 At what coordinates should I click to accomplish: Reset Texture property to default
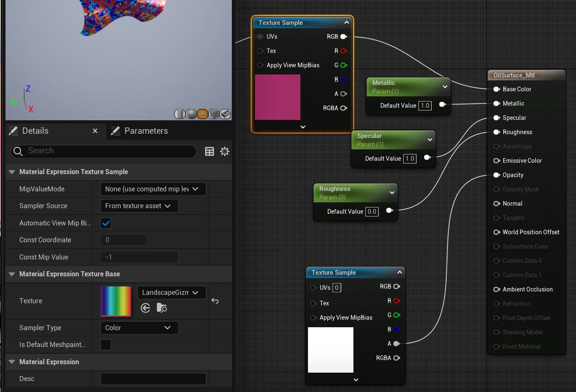(215, 301)
